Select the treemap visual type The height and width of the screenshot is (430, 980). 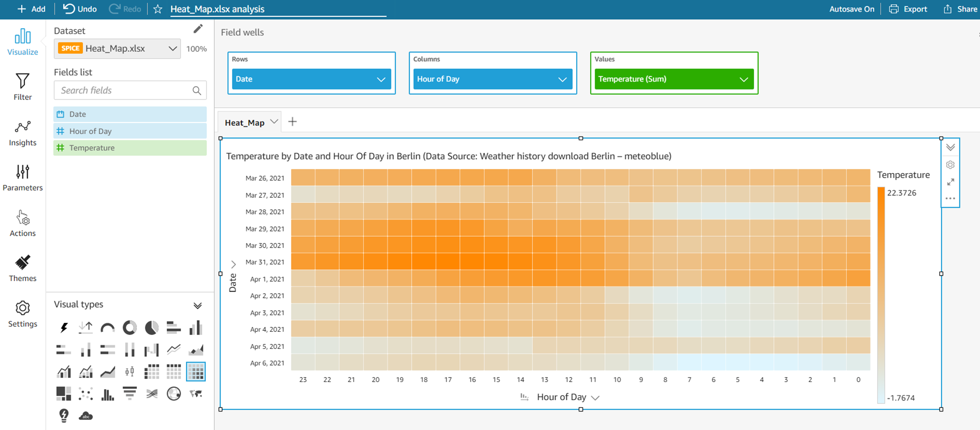click(x=63, y=394)
